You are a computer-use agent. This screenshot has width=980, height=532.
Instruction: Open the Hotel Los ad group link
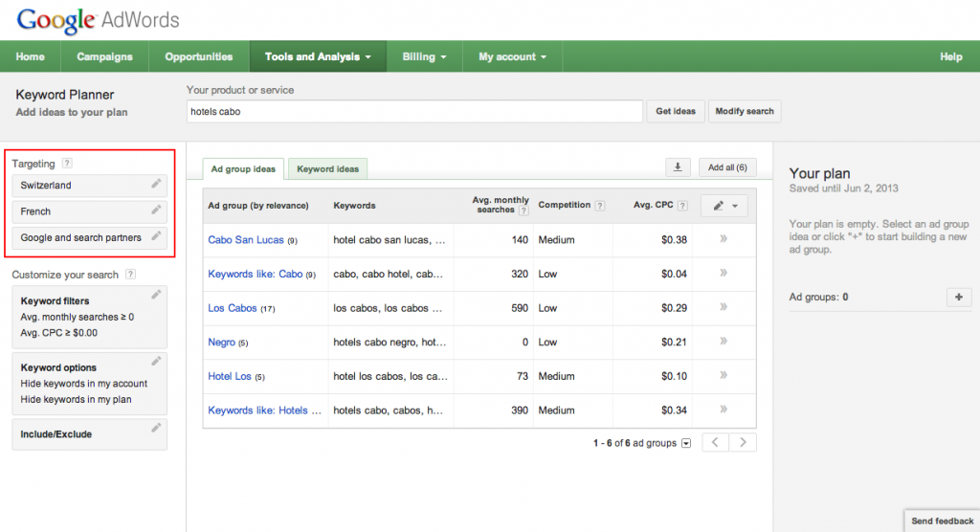[230, 376]
